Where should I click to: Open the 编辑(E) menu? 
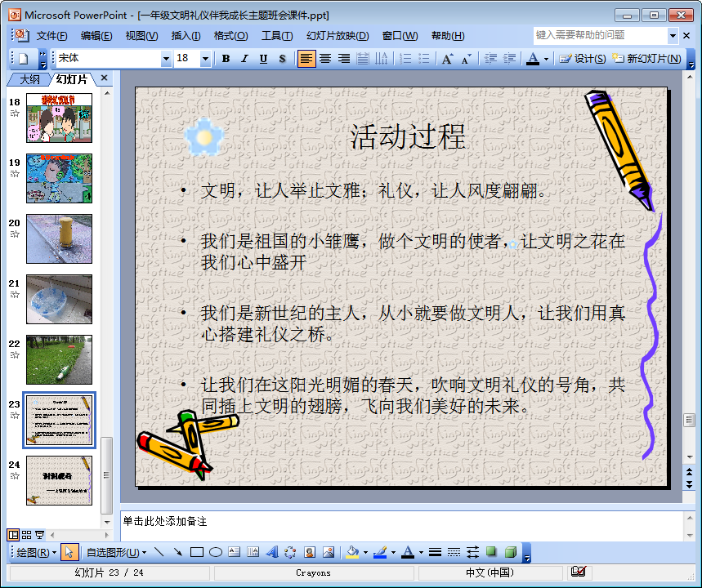point(96,36)
